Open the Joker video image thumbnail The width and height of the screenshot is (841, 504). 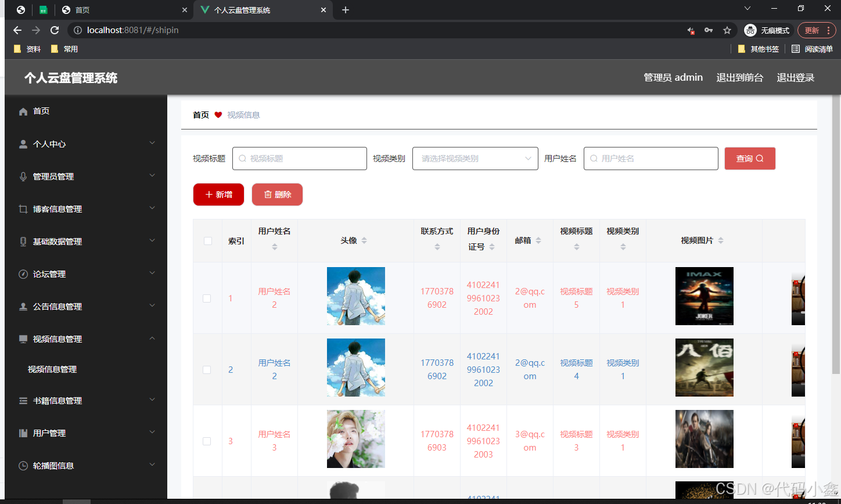[x=705, y=296]
